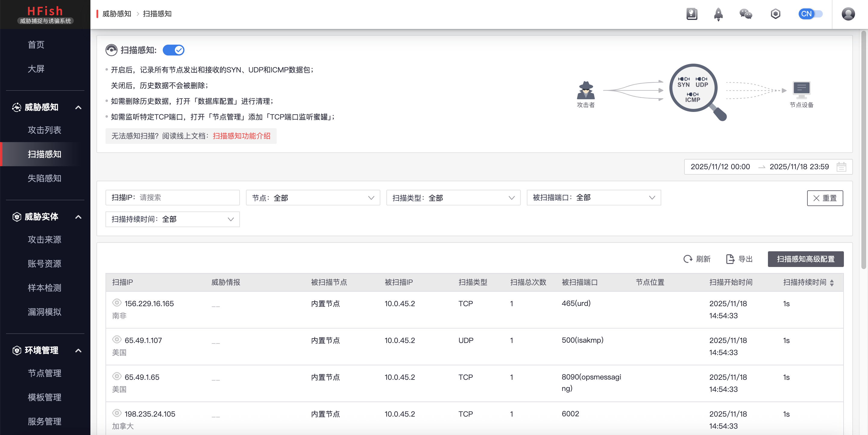Click the rocket icon in top bar

point(718,14)
